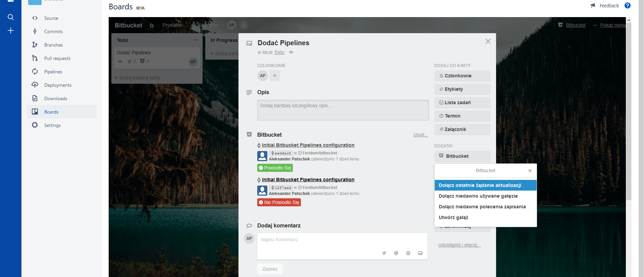Viewport: 644px width, 277px height.
Task: Click Bitbucket power-up button under Dodatki
Action: pos(462,156)
